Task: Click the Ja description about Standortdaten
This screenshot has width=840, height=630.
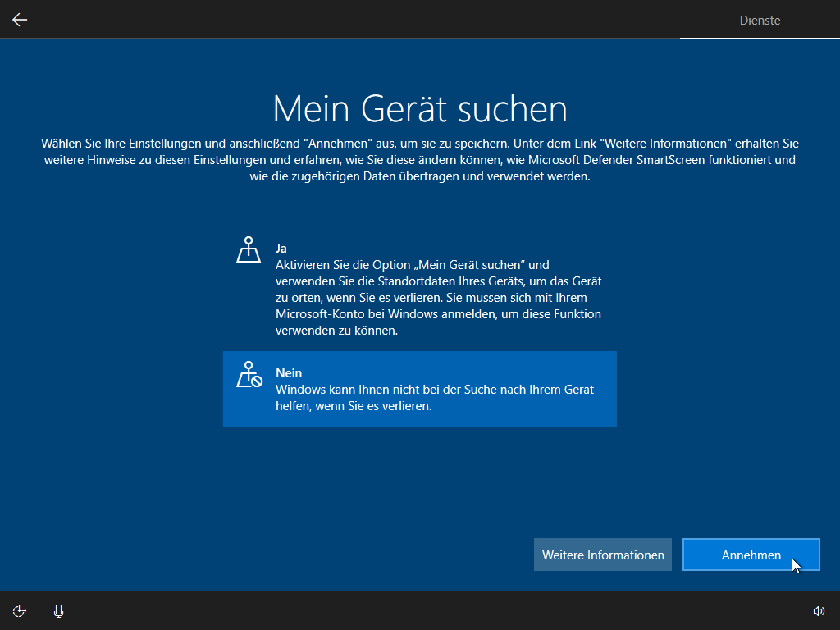Action: pos(439,298)
